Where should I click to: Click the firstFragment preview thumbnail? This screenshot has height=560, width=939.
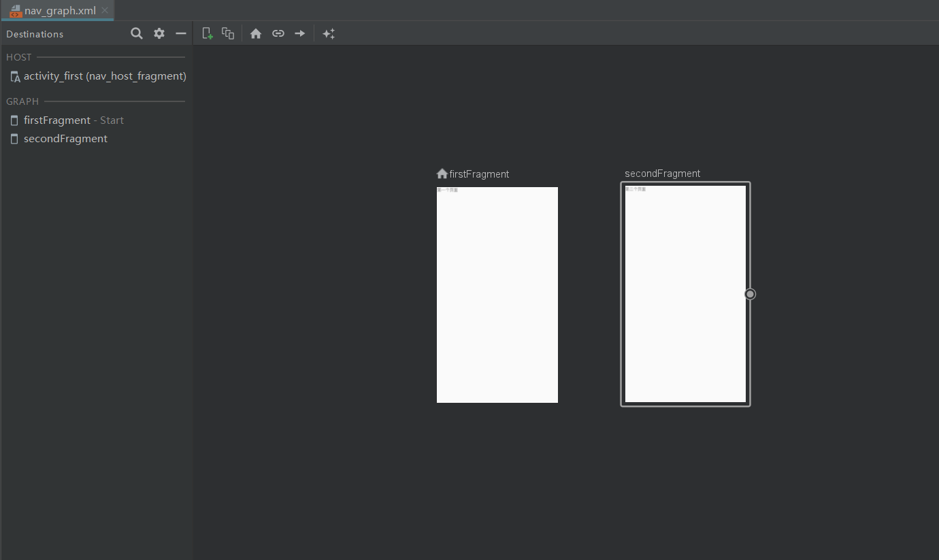497,295
